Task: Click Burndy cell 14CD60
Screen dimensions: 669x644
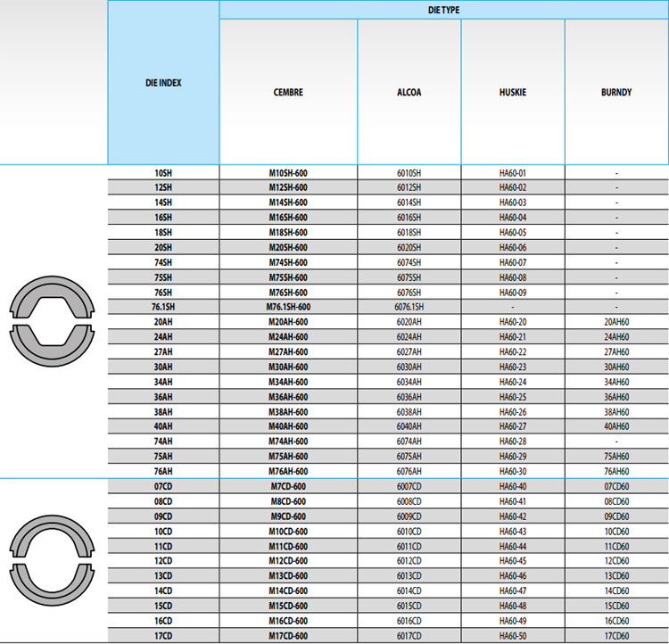Action: (616, 590)
